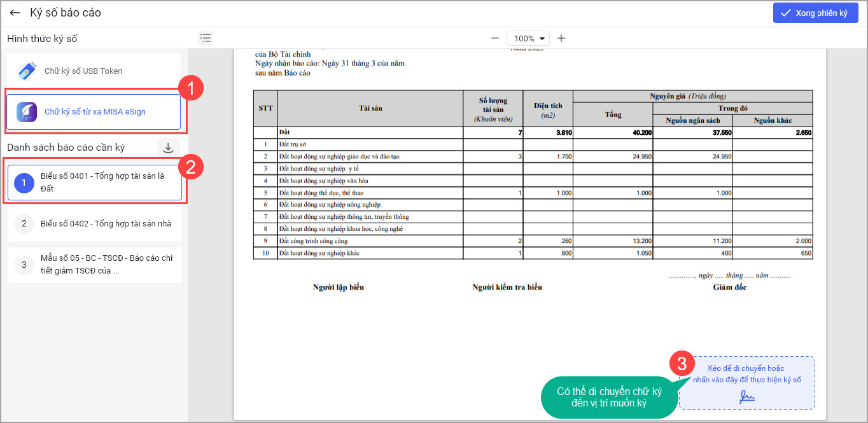Click the Ký số báo cáo title
Screen dimensions: 868x423
tap(66, 13)
